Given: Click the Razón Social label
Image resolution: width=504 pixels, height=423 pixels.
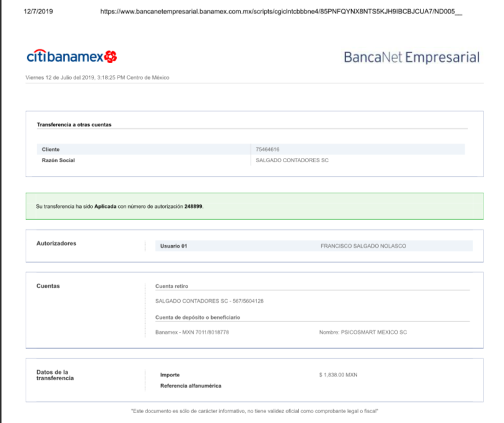Looking at the screenshot, I should click(x=58, y=160).
